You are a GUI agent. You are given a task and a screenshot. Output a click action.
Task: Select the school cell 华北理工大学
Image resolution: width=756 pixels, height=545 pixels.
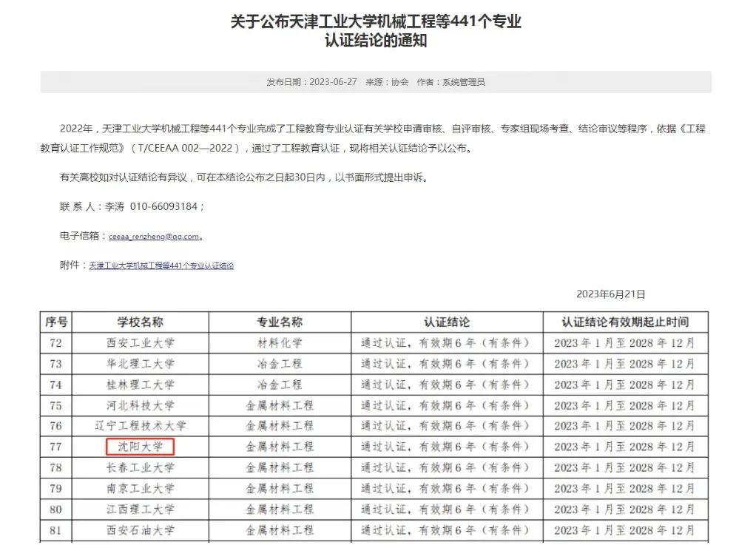[x=141, y=364]
